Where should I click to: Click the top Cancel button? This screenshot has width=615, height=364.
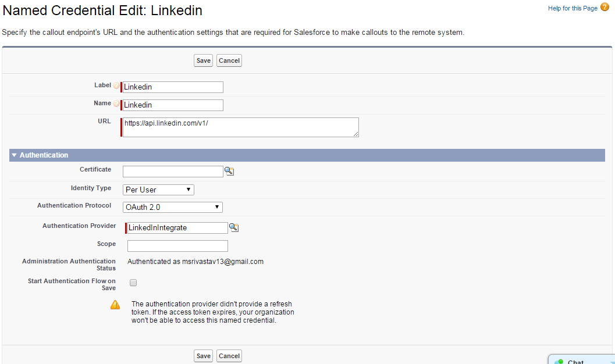coord(229,60)
